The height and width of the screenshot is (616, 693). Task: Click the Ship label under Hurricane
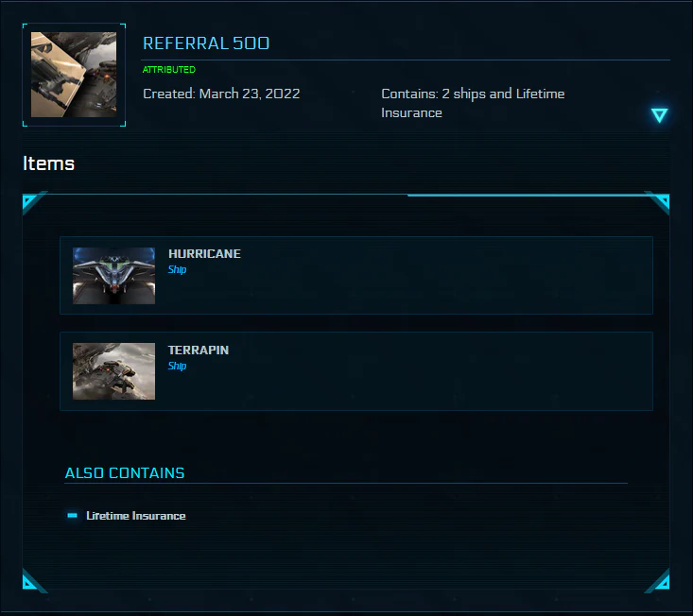pos(177,269)
